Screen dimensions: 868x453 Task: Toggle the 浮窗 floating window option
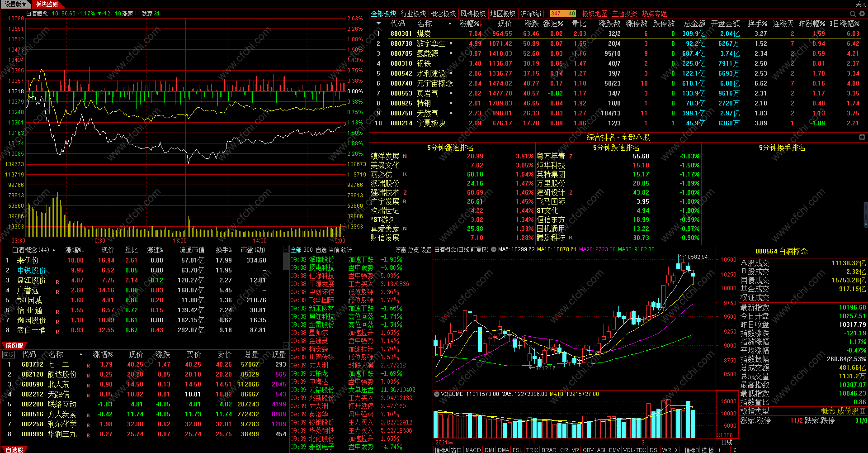tap(401, 250)
